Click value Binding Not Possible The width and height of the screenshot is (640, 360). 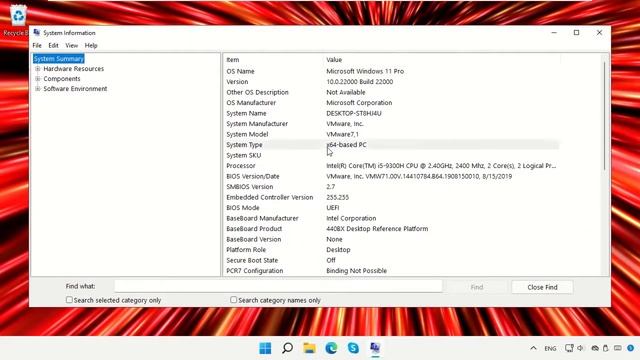pos(356,271)
